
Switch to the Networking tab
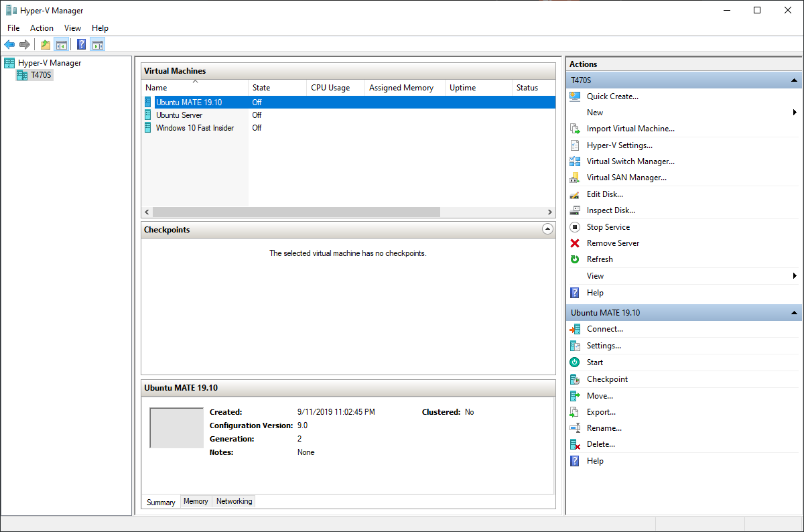tap(234, 501)
